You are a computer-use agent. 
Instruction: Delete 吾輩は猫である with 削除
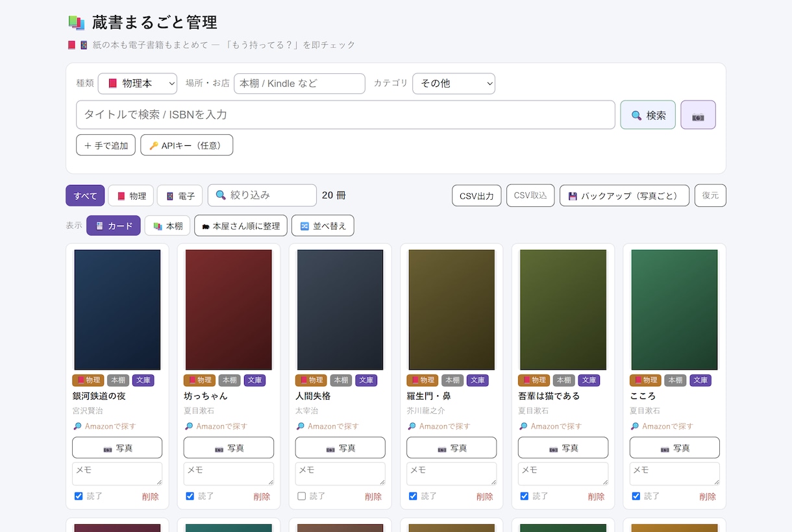click(x=597, y=496)
